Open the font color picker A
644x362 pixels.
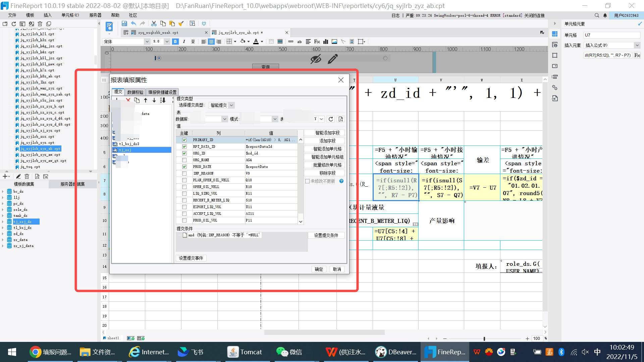pos(256,42)
